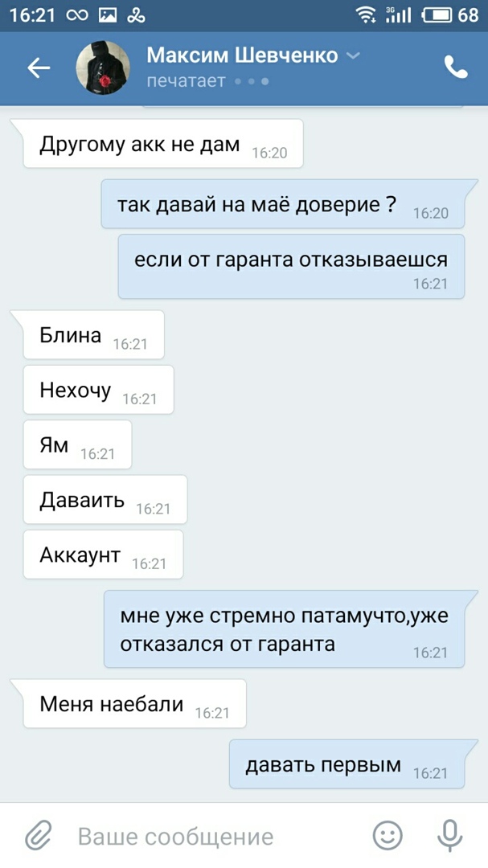The height and width of the screenshot is (868, 488).
Task: Select the message 'так давай на маё доверие ?'
Action: tap(282, 203)
